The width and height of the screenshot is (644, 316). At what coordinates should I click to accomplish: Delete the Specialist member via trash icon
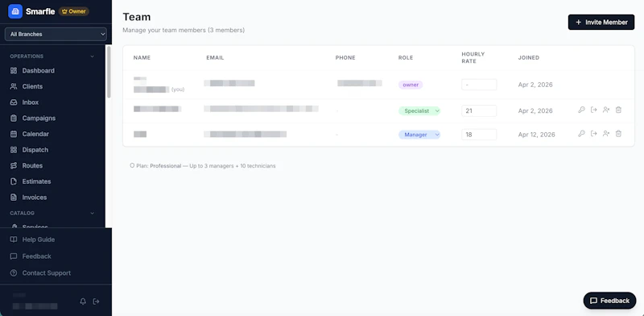click(618, 110)
